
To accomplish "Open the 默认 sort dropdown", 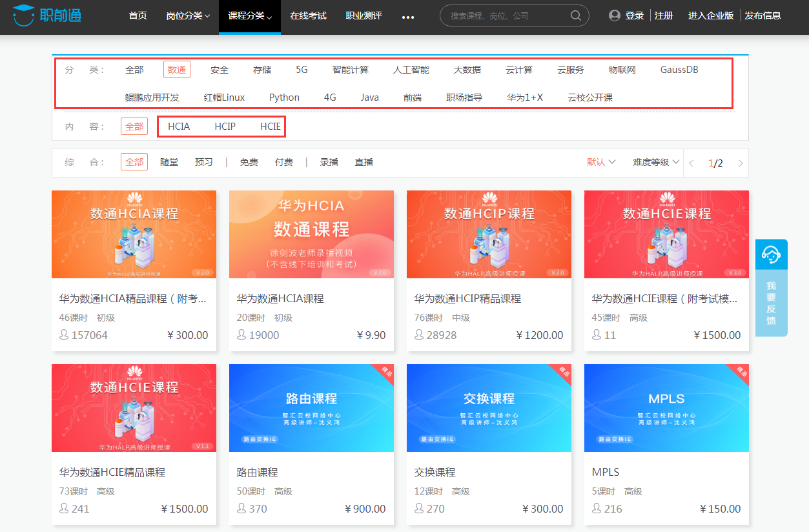I will 599,162.
